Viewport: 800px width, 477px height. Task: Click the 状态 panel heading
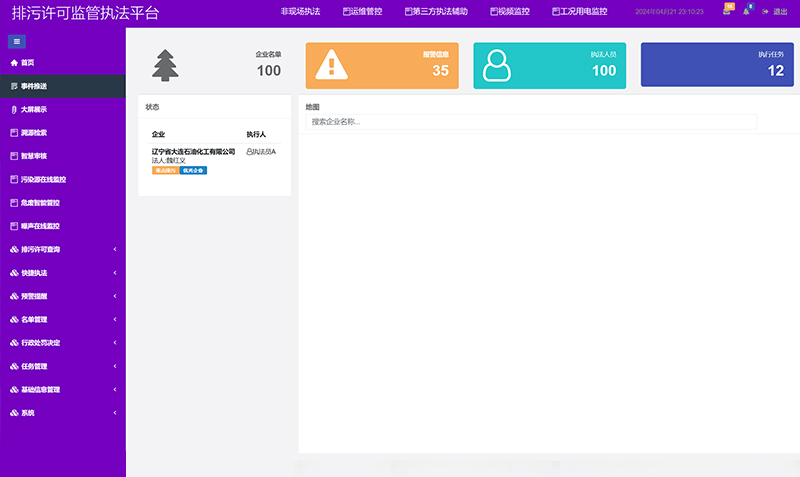coord(152,107)
